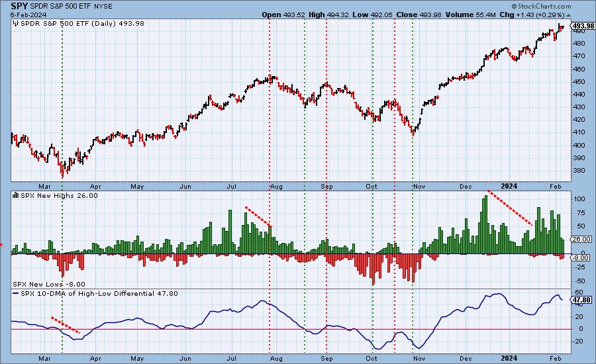This screenshot has height=364, width=596.
Task: Click the Feb label on the bottom date axis
Action: click(556, 358)
